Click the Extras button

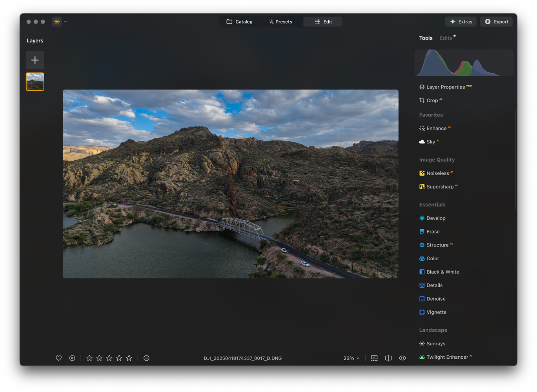[461, 22]
